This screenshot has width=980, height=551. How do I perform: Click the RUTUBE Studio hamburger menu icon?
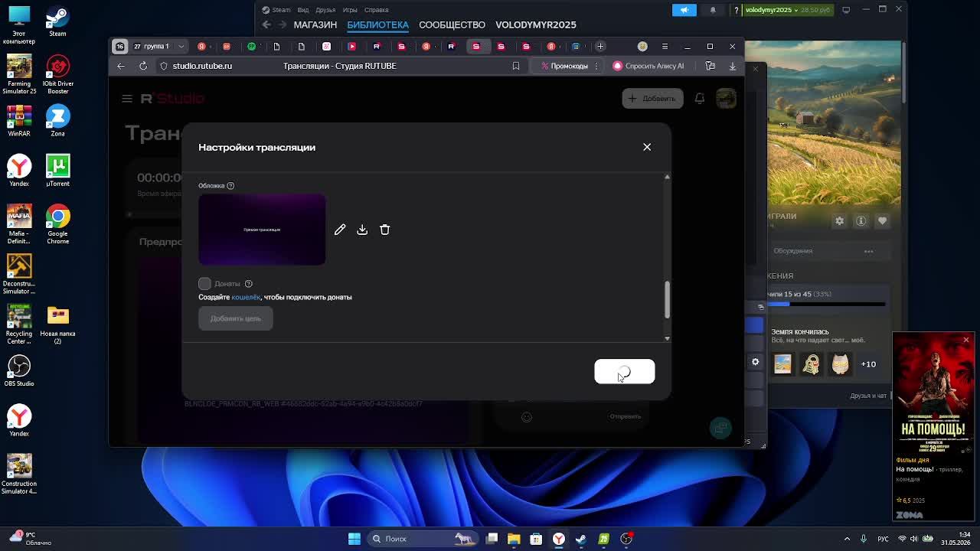click(x=127, y=99)
